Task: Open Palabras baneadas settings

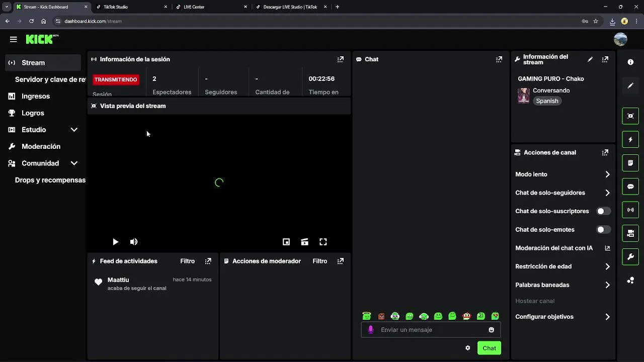Action: click(562, 285)
